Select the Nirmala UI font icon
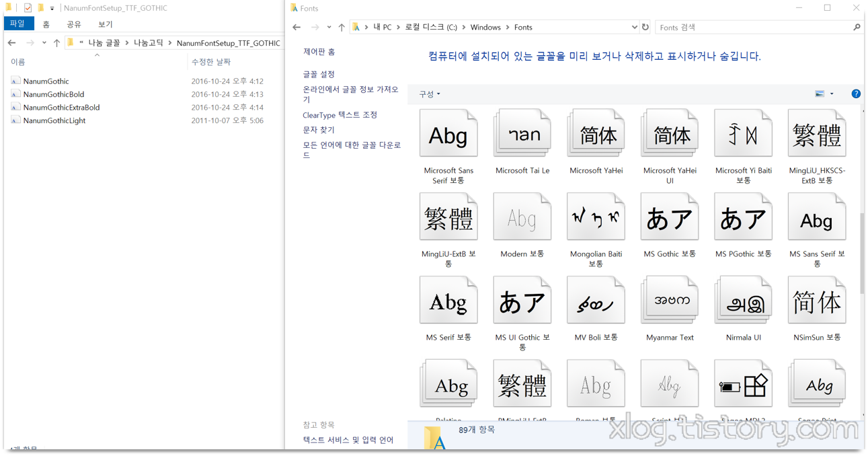Image resolution: width=868 pixels, height=456 pixels. [x=743, y=301]
